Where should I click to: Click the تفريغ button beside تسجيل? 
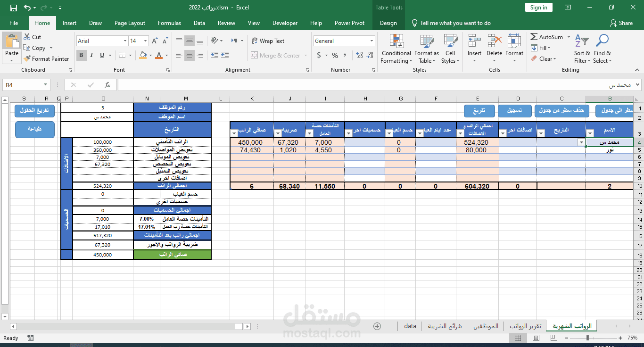pos(479,111)
